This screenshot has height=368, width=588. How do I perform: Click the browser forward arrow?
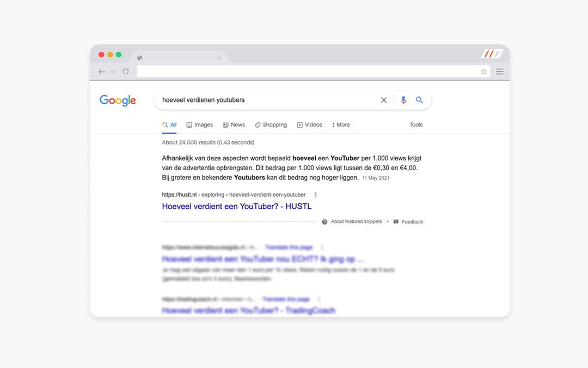tap(113, 72)
